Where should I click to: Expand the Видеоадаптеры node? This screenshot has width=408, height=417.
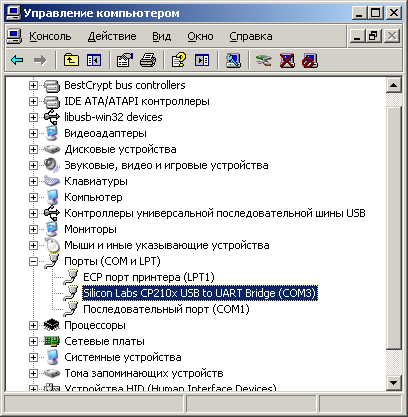(x=33, y=133)
